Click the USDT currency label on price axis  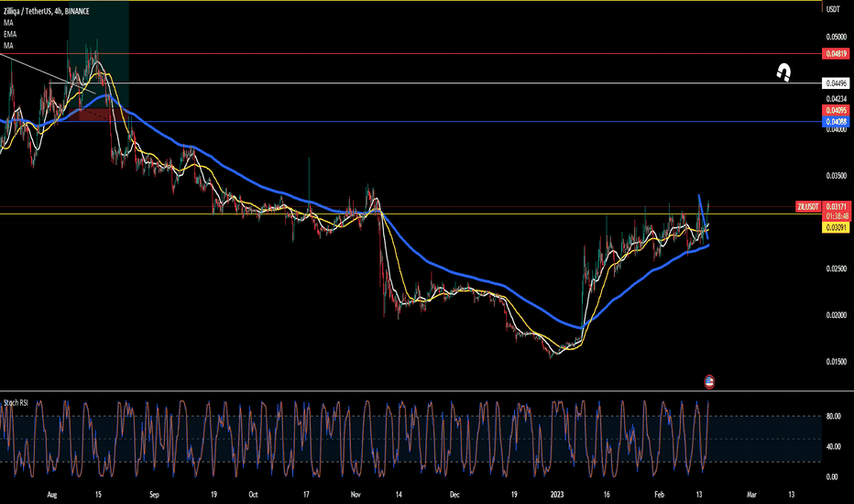(833, 9)
